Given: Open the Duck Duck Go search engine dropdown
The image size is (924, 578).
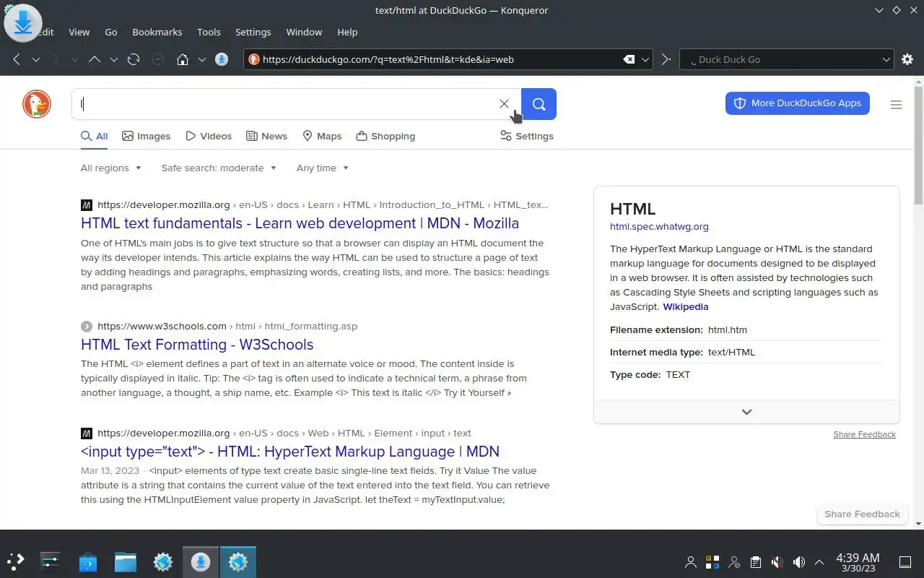Looking at the screenshot, I should 886,59.
